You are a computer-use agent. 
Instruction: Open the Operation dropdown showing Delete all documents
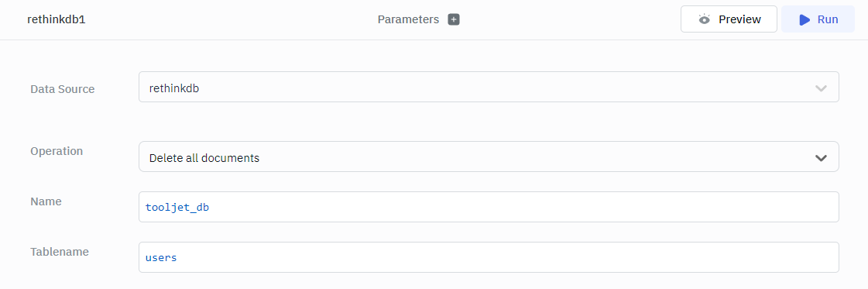pyautogui.click(x=489, y=157)
